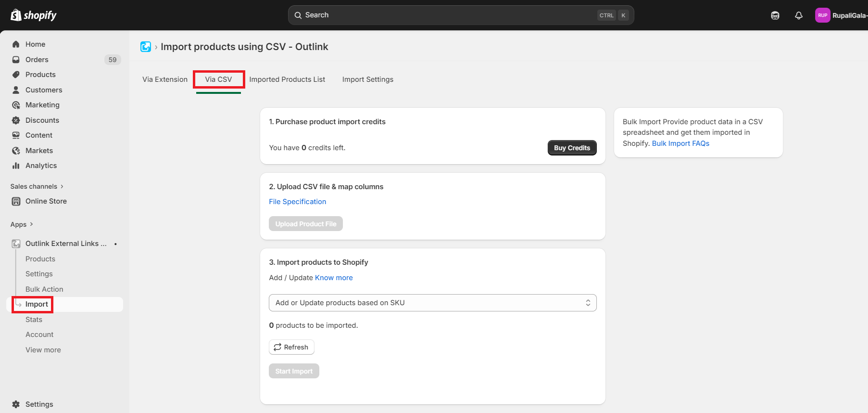This screenshot has height=413, width=868.
Task: Click the CTRL K shortcut hint
Action: [x=613, y=15]
